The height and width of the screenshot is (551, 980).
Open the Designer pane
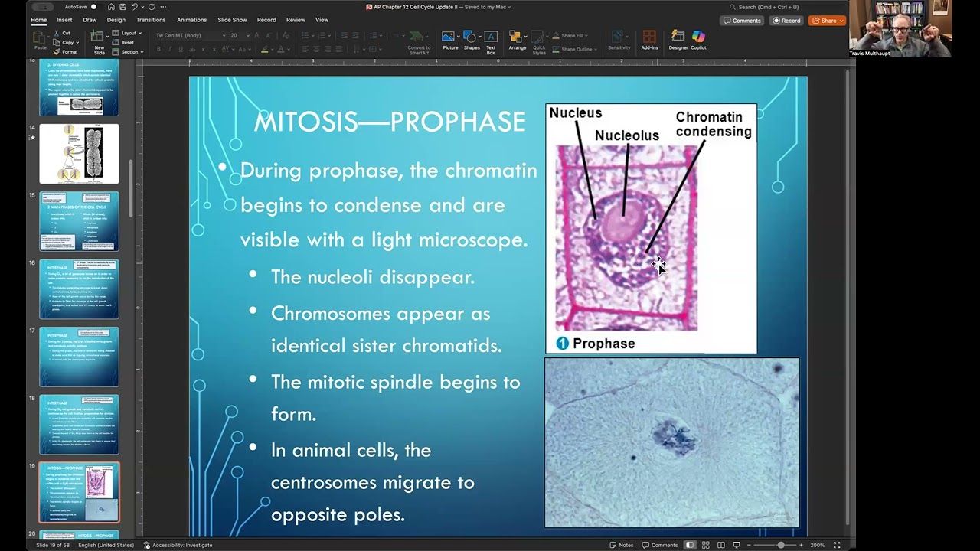pyautogui.click(x=678, y=41)
